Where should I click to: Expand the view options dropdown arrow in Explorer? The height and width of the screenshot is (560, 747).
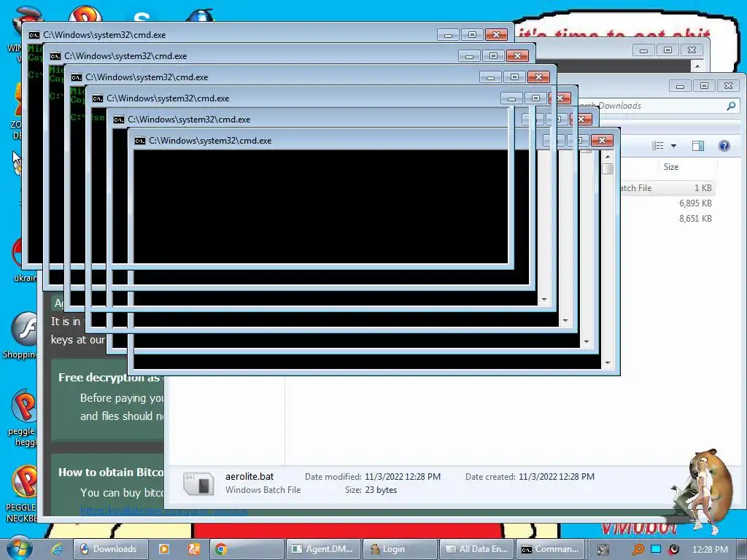[673, 146]
